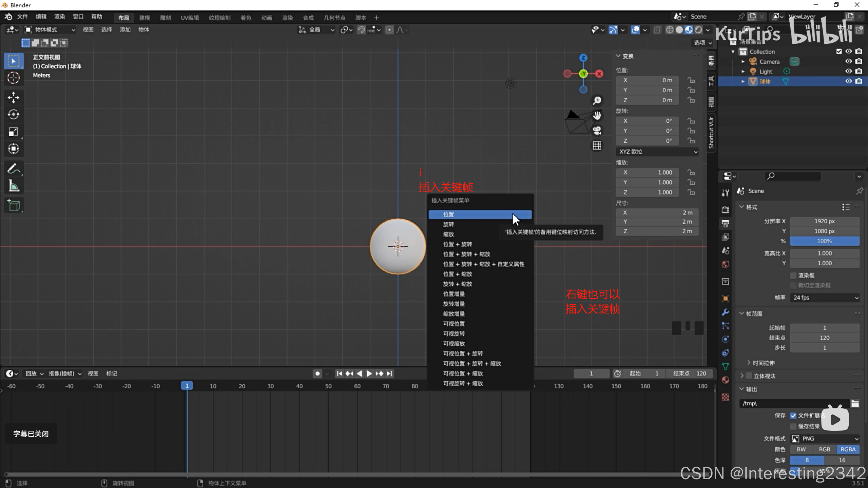868x488 pixels.
Task: Open the 24 fps frame rate dropdown
Action: click(825, 298)
